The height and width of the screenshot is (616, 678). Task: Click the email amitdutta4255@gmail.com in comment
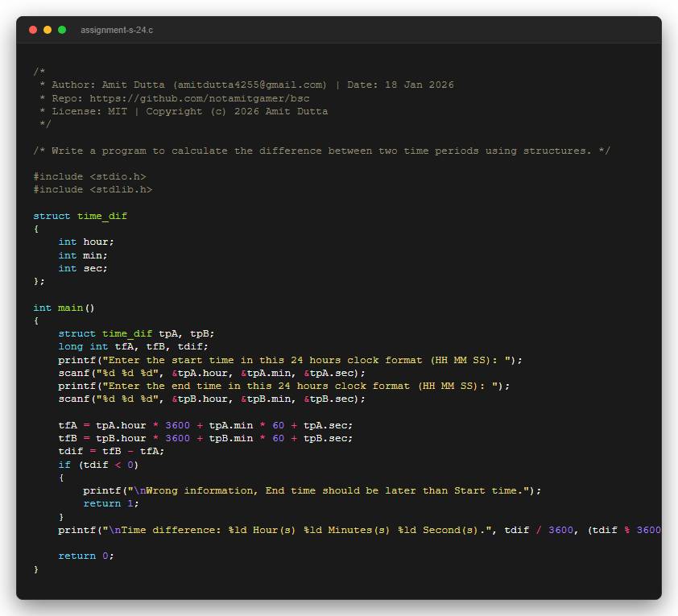click(250, 85)
